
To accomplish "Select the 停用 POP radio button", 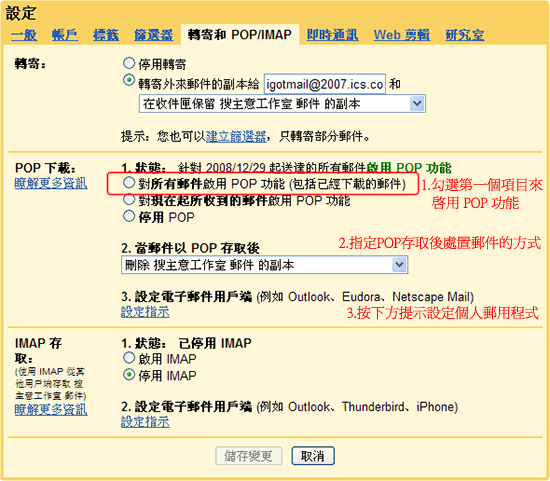I will tap(129, 216).
